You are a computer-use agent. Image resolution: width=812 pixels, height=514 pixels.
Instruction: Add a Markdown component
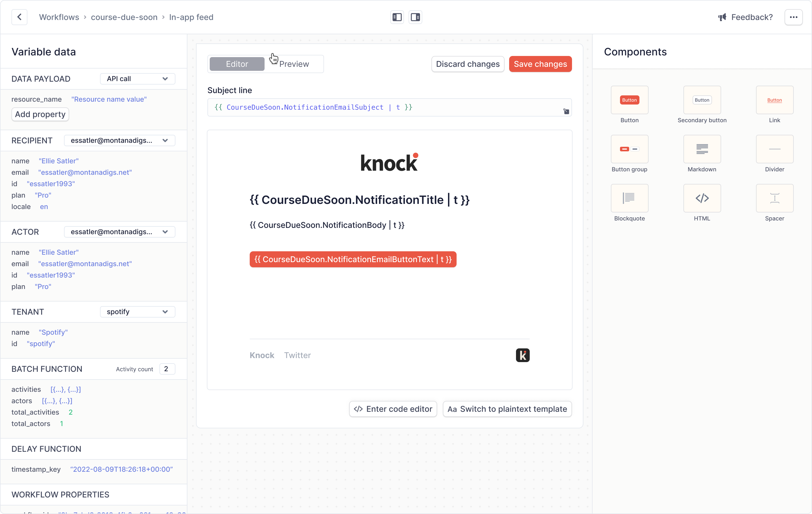[x=702, y=149]
